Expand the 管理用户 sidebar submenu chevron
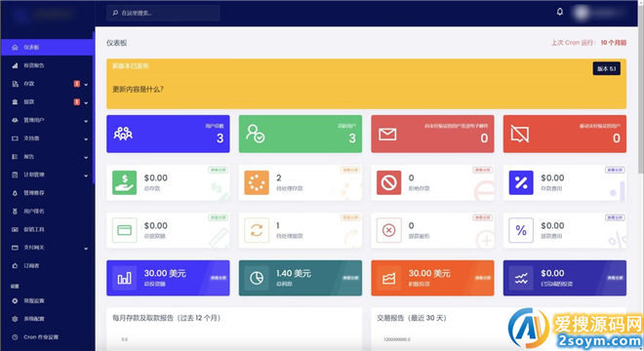 point(86,121)
